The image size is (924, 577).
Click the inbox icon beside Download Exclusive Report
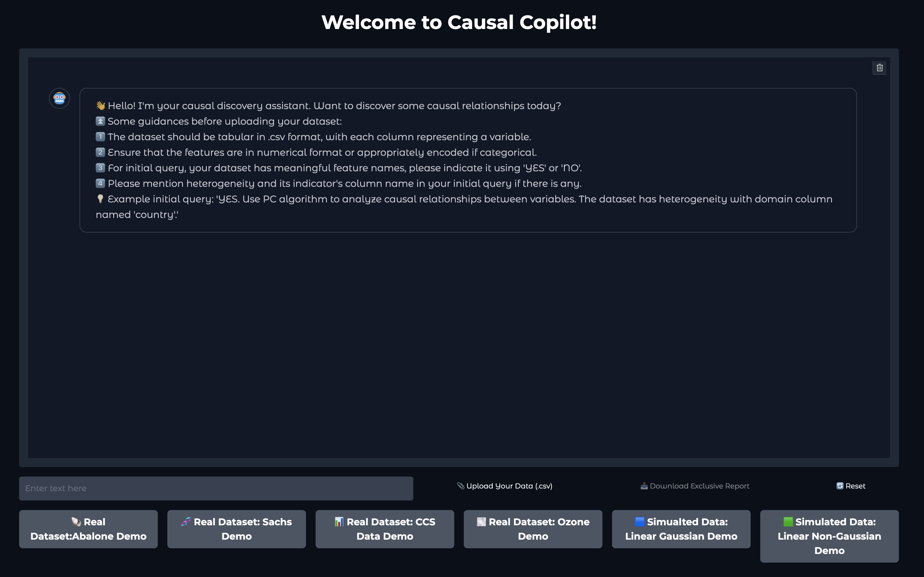(x=644, y=486)
